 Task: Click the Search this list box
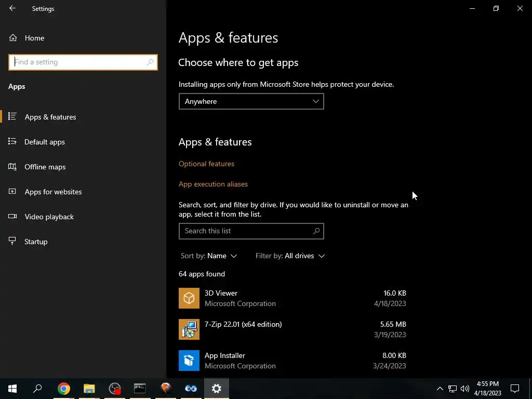tap(251, 231)
